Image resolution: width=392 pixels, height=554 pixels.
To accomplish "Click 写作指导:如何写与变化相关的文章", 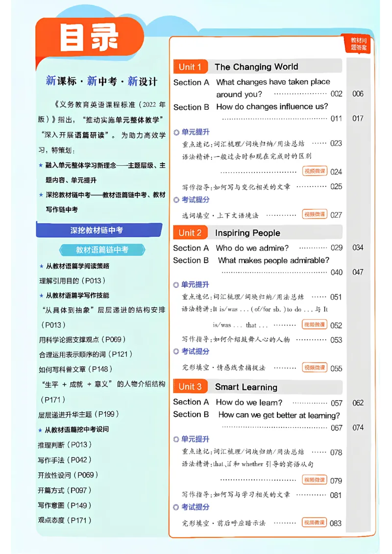I will [236, 187].
